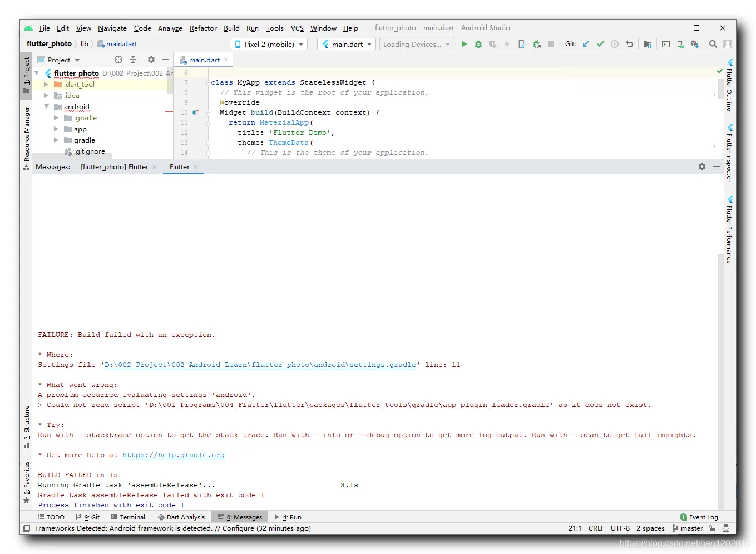Click the UTF-8 encoding indicator

coord(620,528)
